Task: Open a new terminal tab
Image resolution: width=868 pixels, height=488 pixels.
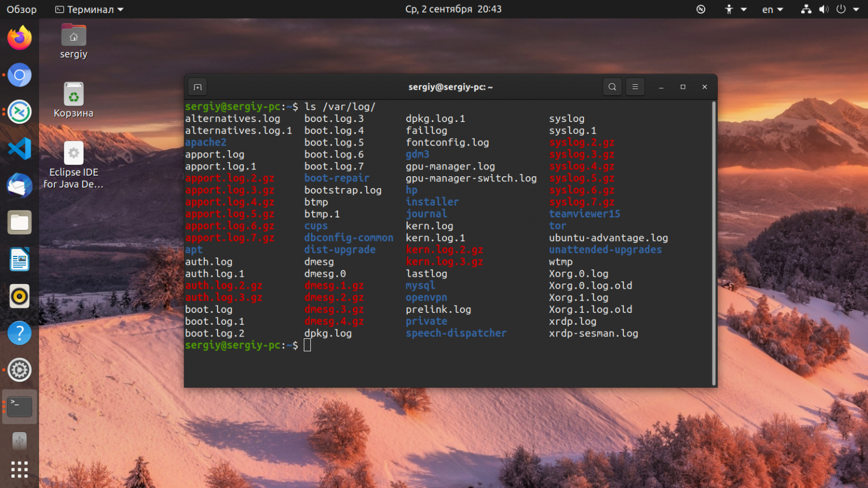Action: pos(197,86)
